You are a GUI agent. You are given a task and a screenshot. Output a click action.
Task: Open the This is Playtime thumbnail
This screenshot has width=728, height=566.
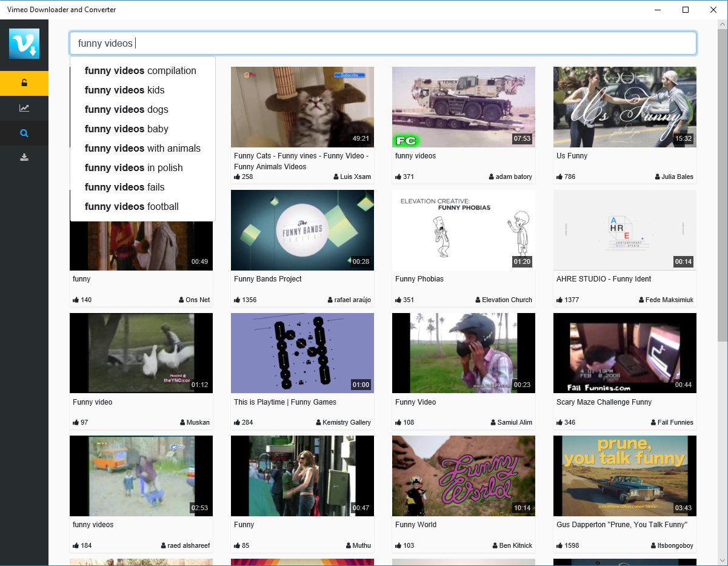coord(302,353)
